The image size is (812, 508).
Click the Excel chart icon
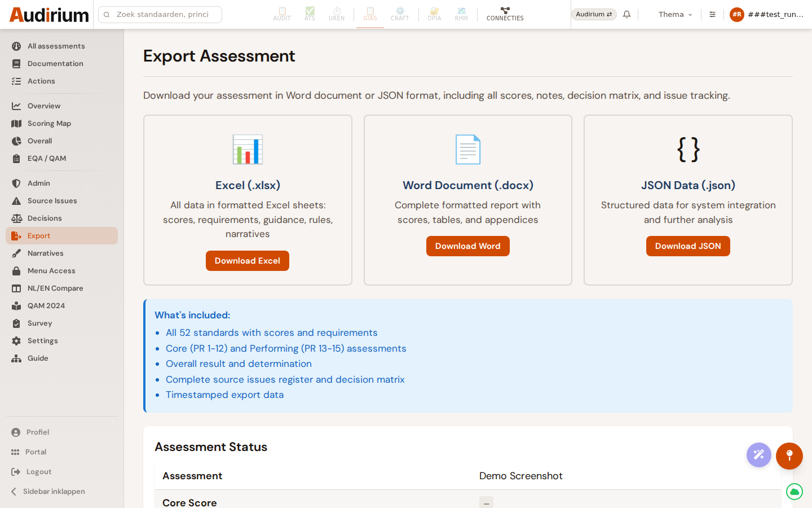pyautogui.click(x=248, y=150)
